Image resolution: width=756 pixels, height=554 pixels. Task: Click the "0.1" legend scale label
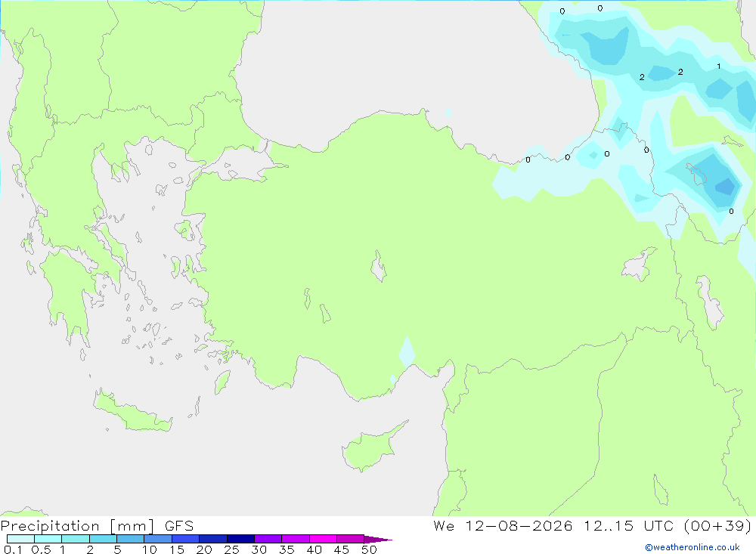click(13, 549)
